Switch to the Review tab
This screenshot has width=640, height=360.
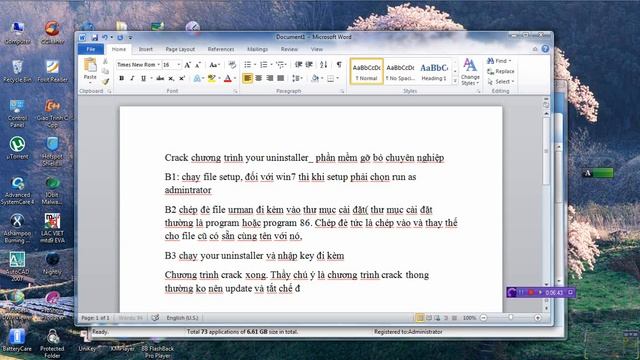289,49
